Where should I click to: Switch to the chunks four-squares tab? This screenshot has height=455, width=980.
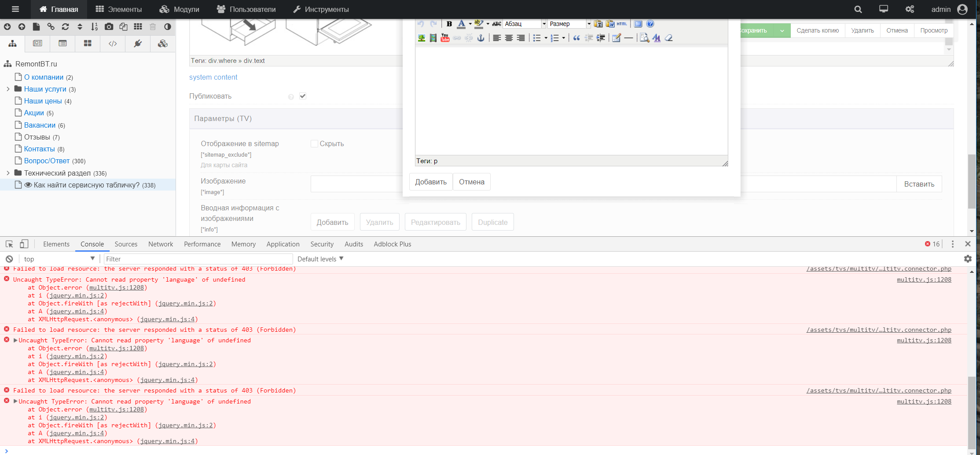(88, 44)
